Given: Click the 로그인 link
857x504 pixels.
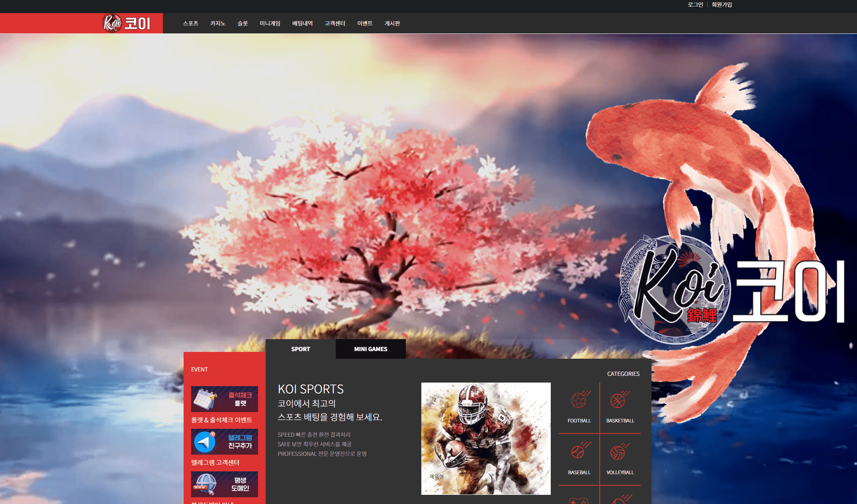Looking at the screenshot, I should point(695,5).
